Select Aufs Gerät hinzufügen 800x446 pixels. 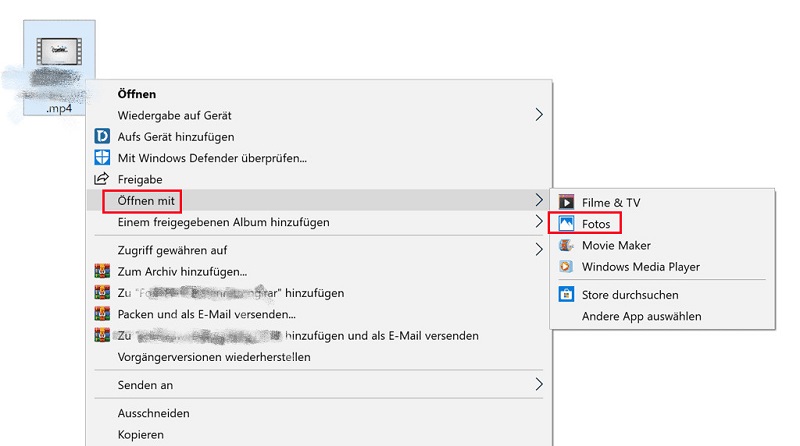(176, 137)
